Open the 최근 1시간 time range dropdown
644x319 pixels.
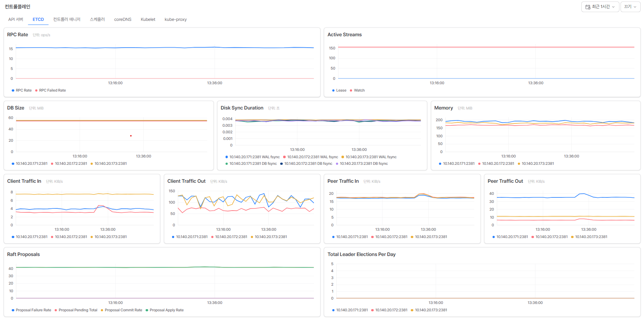click(600, 7)
